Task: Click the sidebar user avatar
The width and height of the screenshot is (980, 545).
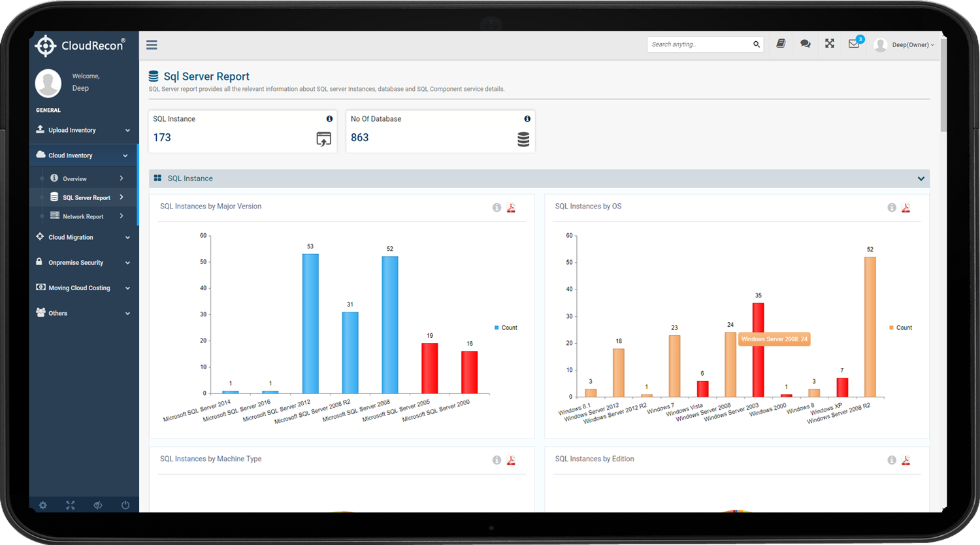Action: point(48,83)
